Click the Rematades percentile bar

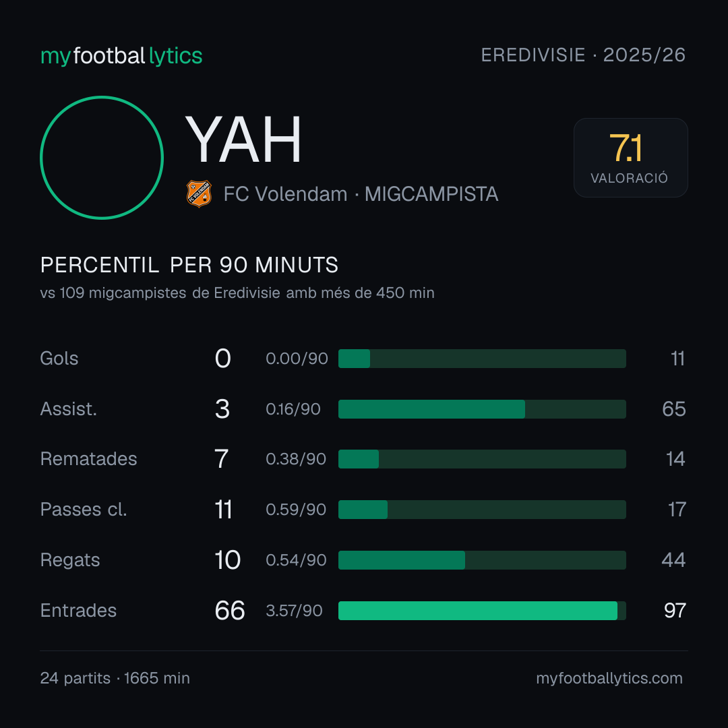coord(482,459)
